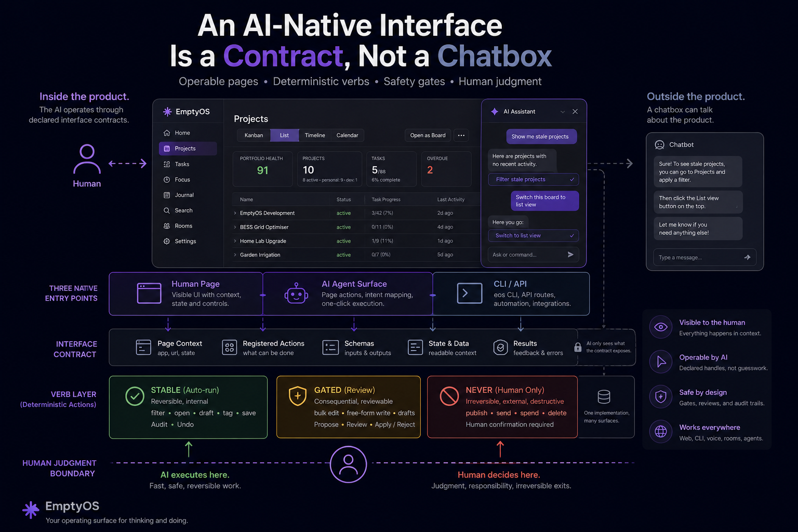Click the STABLE green checkmark icon
This screenshot has height=532, width=798.
[x=135, y=396]
